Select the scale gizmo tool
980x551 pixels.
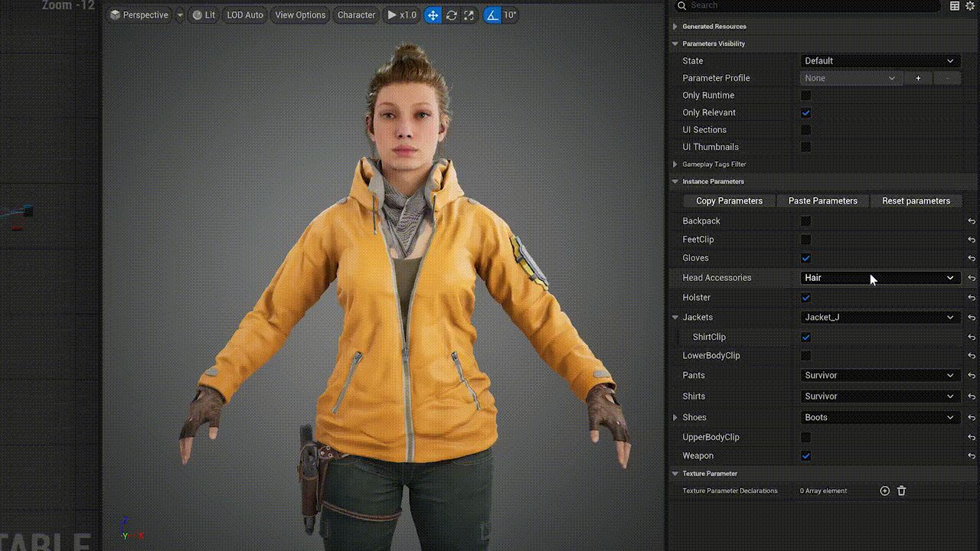(469, 15)
